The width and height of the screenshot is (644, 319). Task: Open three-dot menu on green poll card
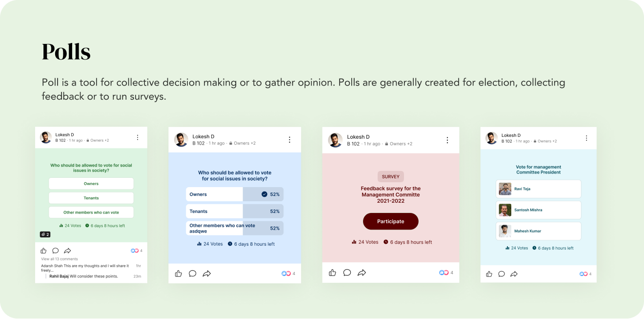tap(138, 137)
